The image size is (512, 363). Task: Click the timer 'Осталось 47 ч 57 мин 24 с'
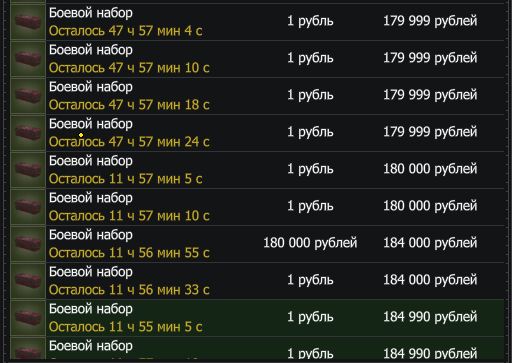click(129, 142)
